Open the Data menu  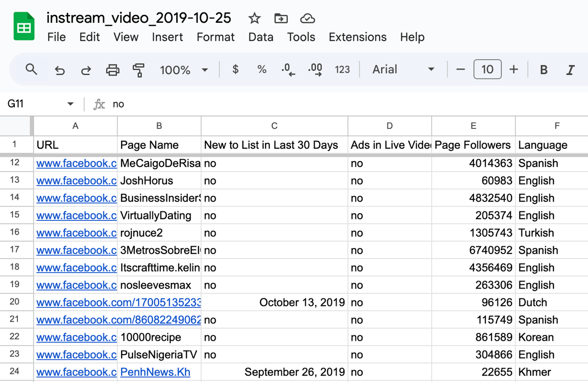pos(260,37)
